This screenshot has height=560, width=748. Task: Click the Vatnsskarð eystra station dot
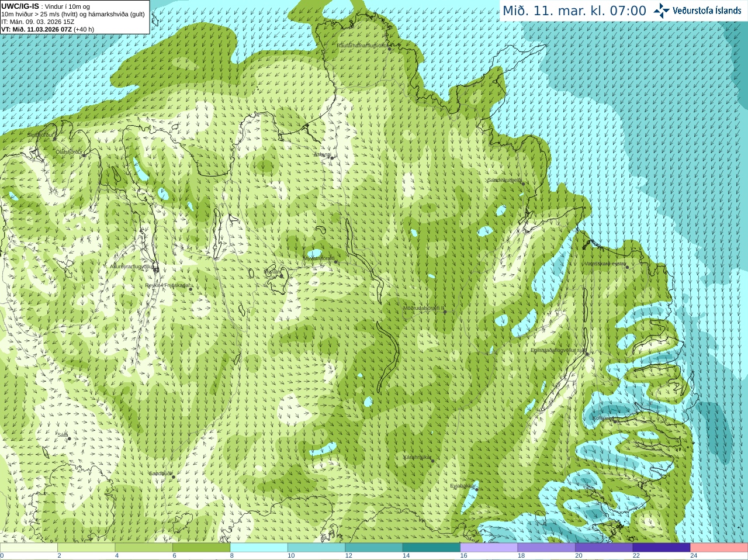pos(627,267)
